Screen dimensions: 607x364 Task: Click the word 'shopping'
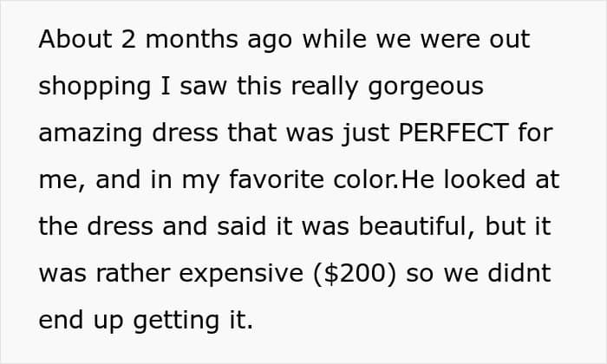tap(95, 88)
